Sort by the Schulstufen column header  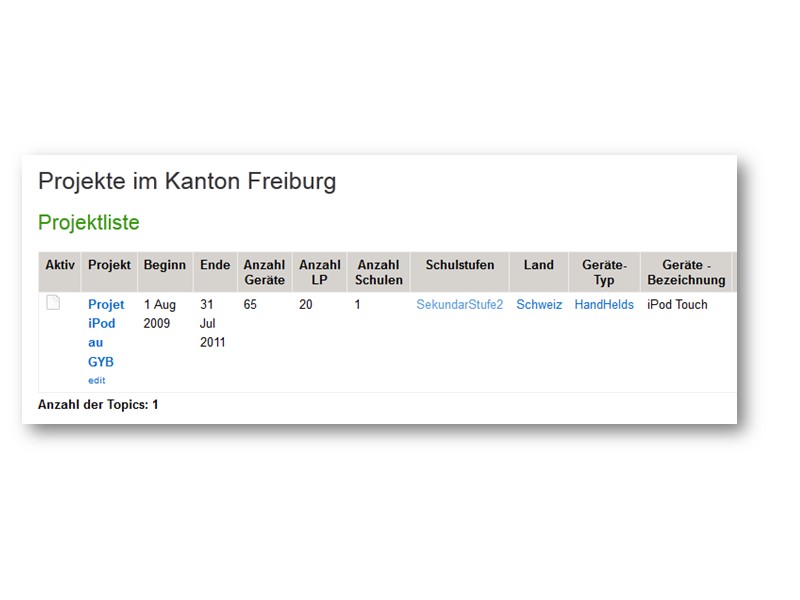point(459,265)
